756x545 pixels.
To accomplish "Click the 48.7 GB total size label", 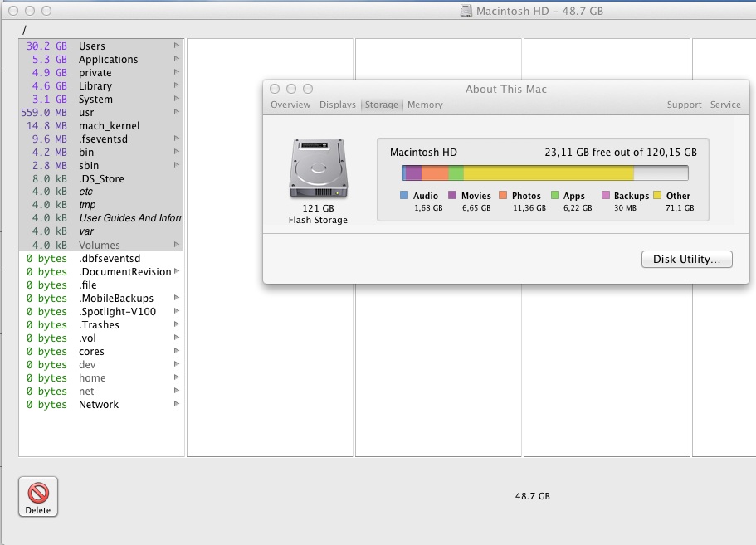I will [532, 496].
